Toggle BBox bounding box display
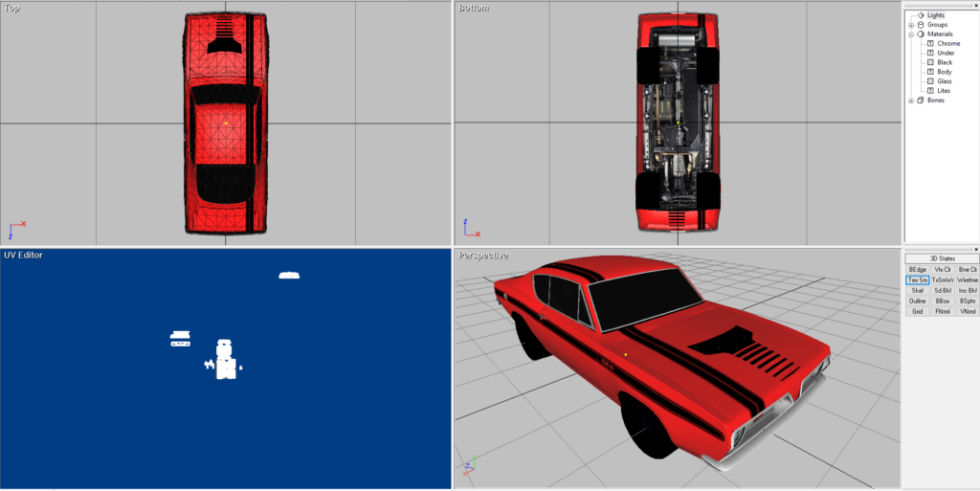 click(943, 301)
